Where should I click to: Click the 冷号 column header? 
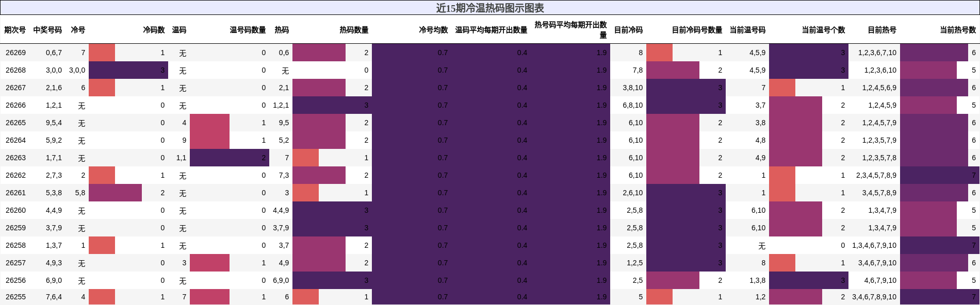(78, 30)
